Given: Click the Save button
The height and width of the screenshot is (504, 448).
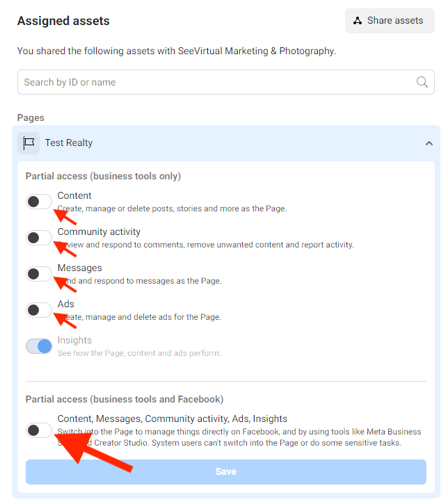Looking at the screenshot, I should pyautogui.click(x=226, y=471).
